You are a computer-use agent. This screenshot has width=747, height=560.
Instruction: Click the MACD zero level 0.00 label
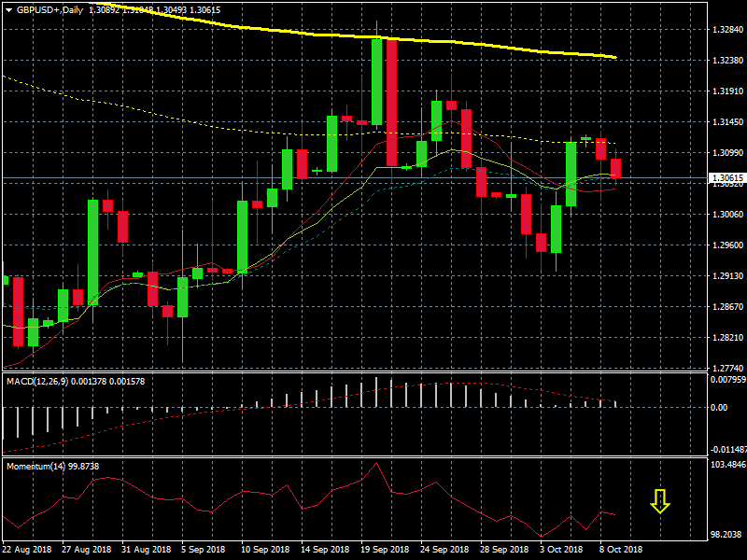[x=719, y=408]
